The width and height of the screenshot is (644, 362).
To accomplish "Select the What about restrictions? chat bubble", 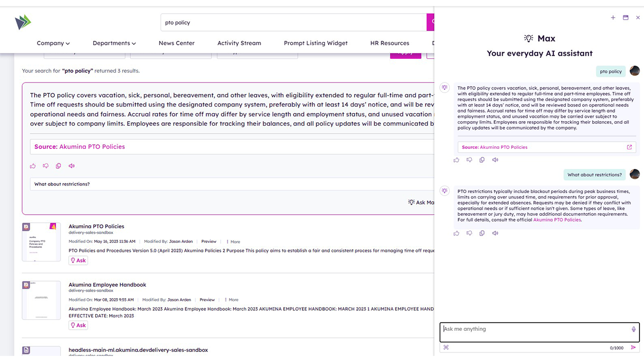I will pos(595,175).
